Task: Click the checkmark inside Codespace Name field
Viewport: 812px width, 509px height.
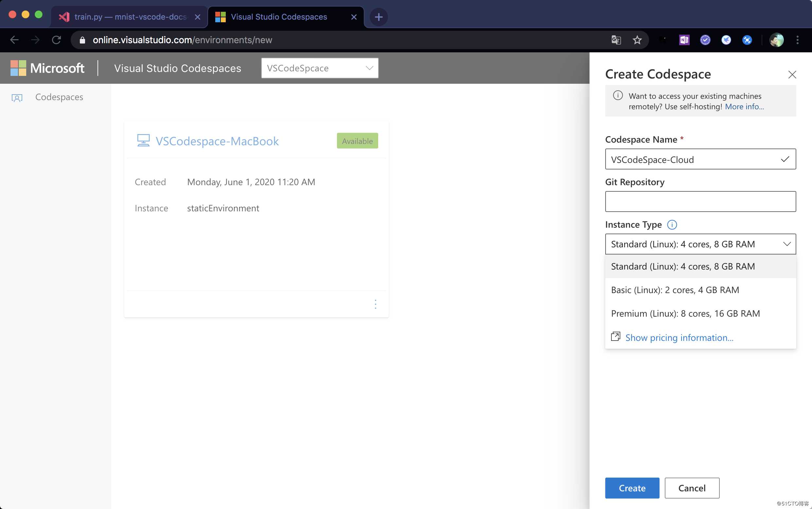Action: point(785,159)
